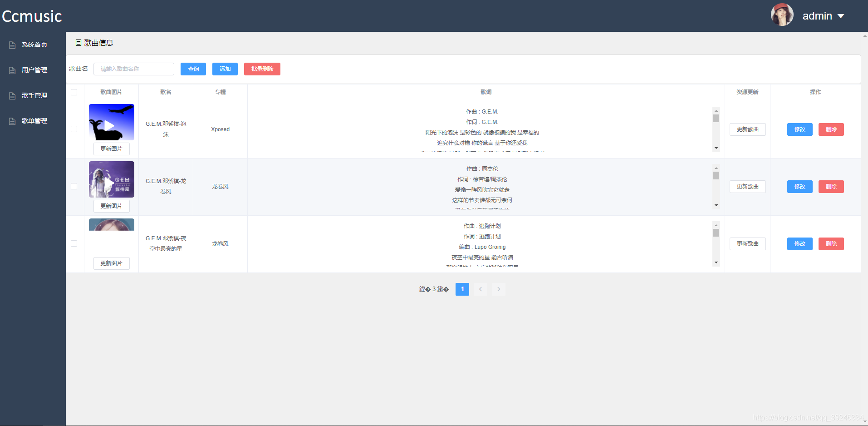
Task: Click the 歌词 column header
Action: (486, 92)
